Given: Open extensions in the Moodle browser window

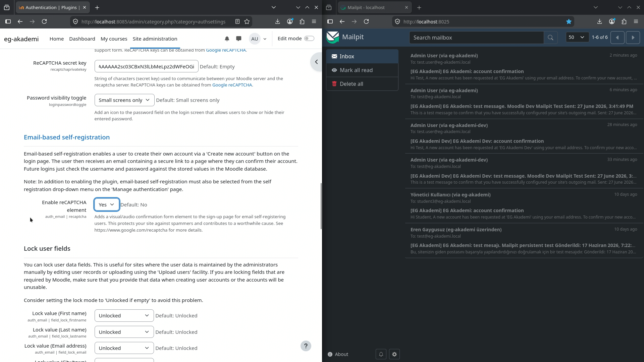Looking at the screenshot, I should (x=302, y=21).
